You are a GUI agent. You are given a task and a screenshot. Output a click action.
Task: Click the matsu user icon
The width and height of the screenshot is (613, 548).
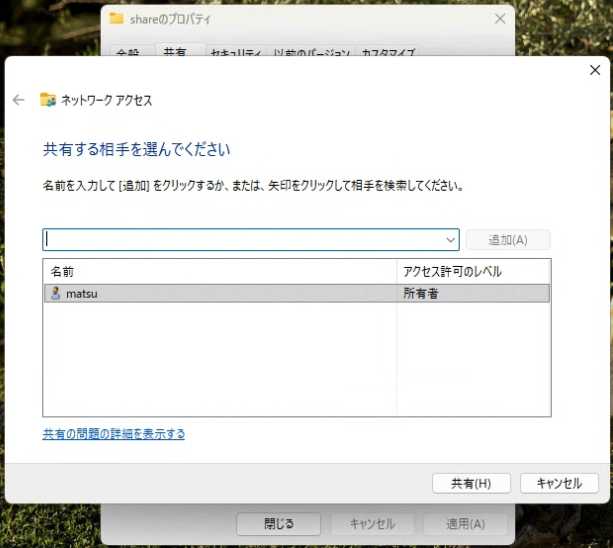click(55, 293)
